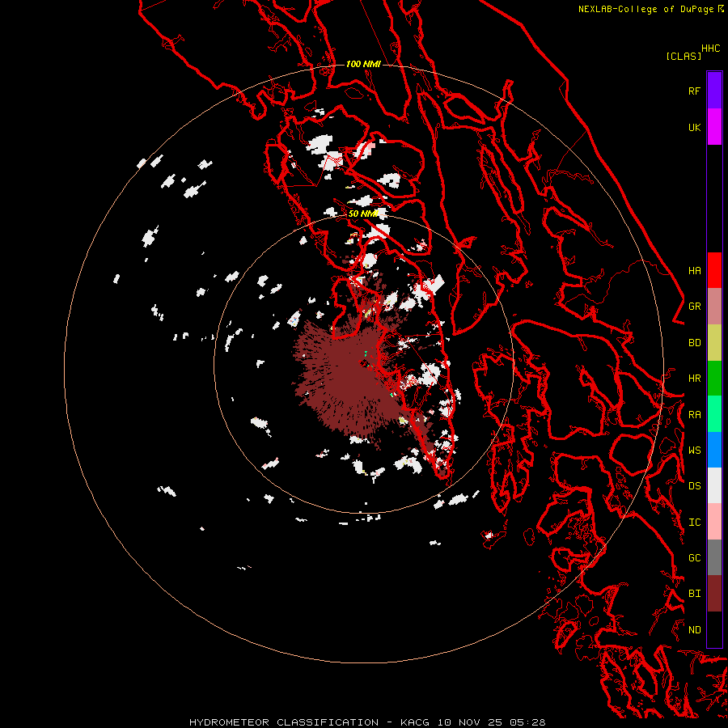Pick the HR green legend swatch
Viewport: 728px width, 728px height.
pyautogui.click(x=714, y=379)
